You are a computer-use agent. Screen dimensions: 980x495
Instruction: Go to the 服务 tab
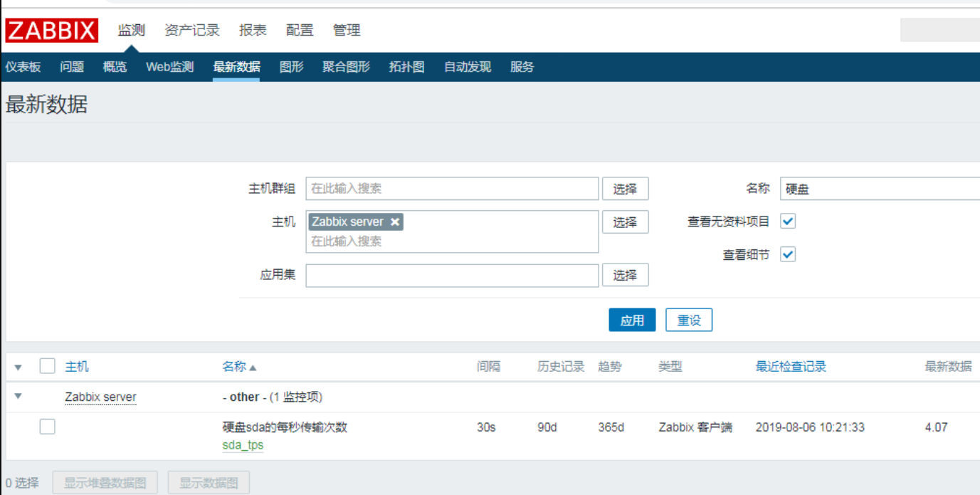coord(522,67)
